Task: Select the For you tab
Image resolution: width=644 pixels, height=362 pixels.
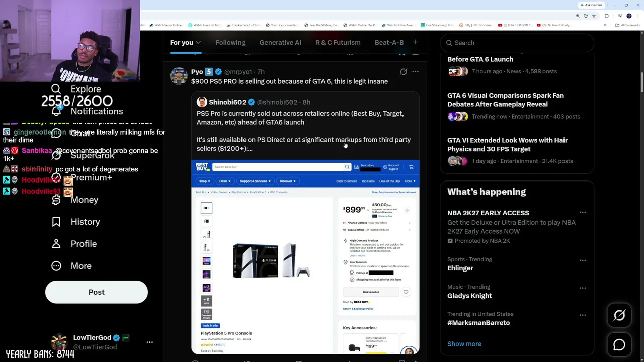Action: [182, 43]
